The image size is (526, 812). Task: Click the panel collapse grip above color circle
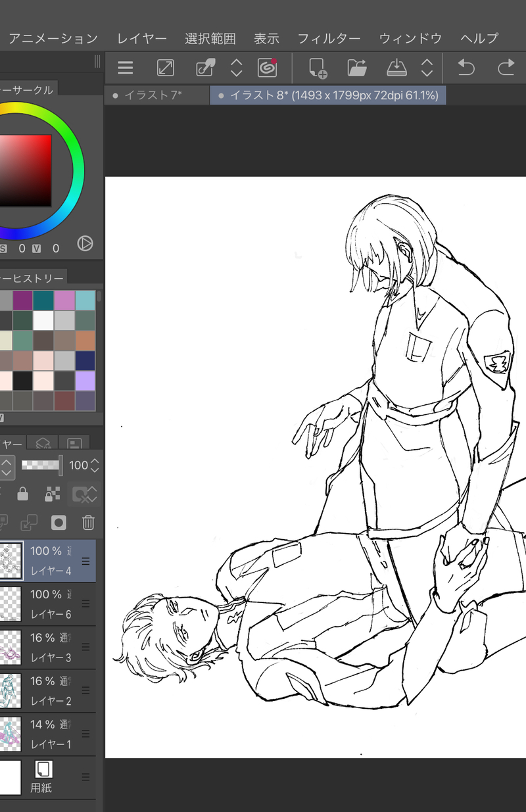[x=97, y=62]
